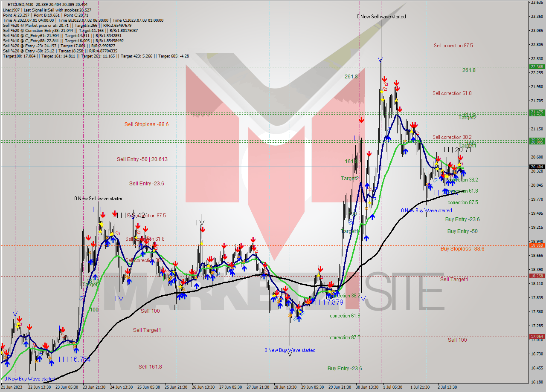Click the '28 Jun 13:30' time axis label
546x392 pixels.
point(286,387)
